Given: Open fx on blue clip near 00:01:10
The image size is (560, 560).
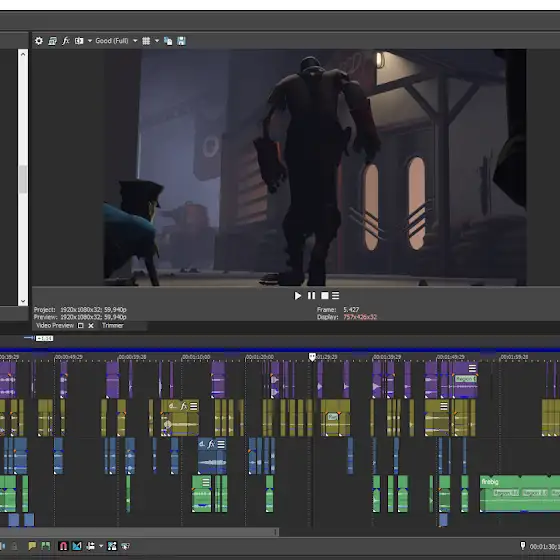Looking at the screenshot, I should (x=211, y=444).
